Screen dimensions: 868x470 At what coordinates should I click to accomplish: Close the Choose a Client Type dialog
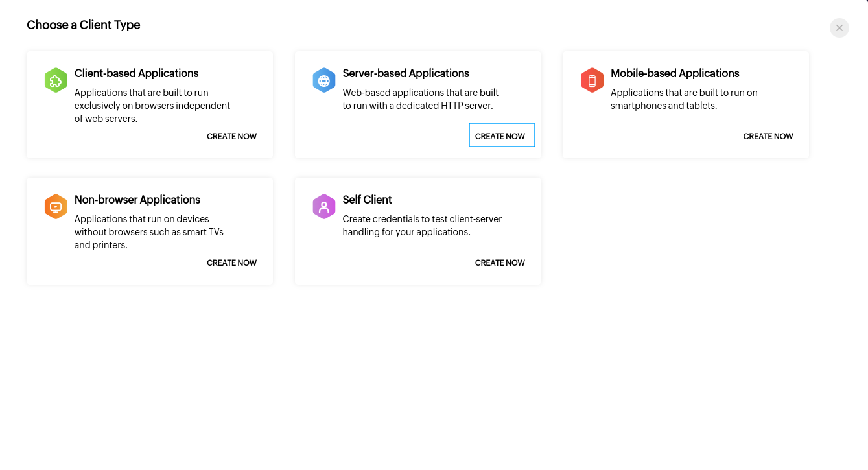[x=839, y=28]
